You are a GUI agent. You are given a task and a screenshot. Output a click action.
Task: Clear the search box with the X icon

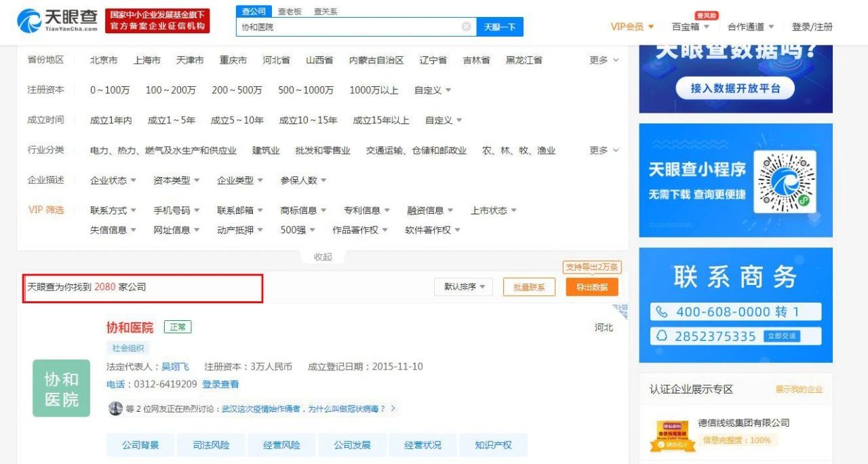tap(467, 26)
